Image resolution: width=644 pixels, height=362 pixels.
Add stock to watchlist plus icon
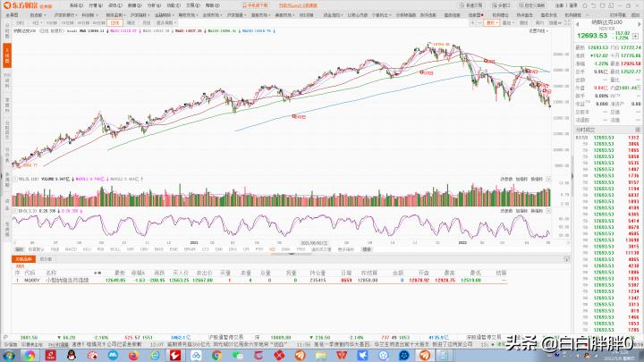click(635, 36)
